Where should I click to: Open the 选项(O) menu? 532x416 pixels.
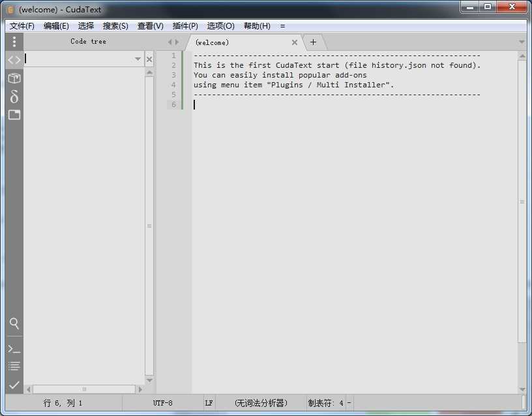(x=220, y=26)
